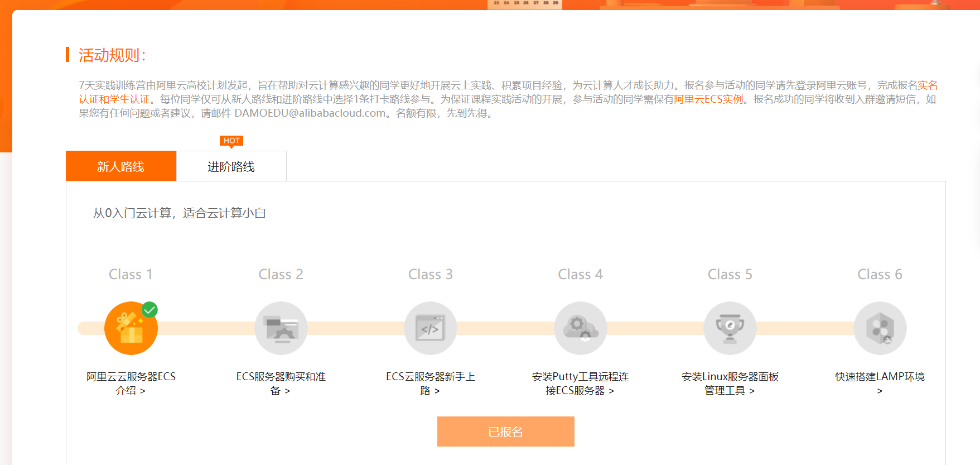Open the Class 4 cloud gear icon
Viewport: 980px width, 465px height.
(x=581, y=328)
